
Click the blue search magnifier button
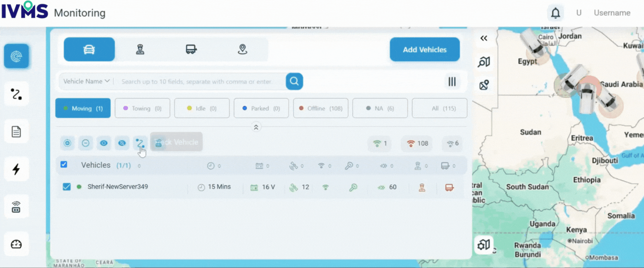click(294, 81)
